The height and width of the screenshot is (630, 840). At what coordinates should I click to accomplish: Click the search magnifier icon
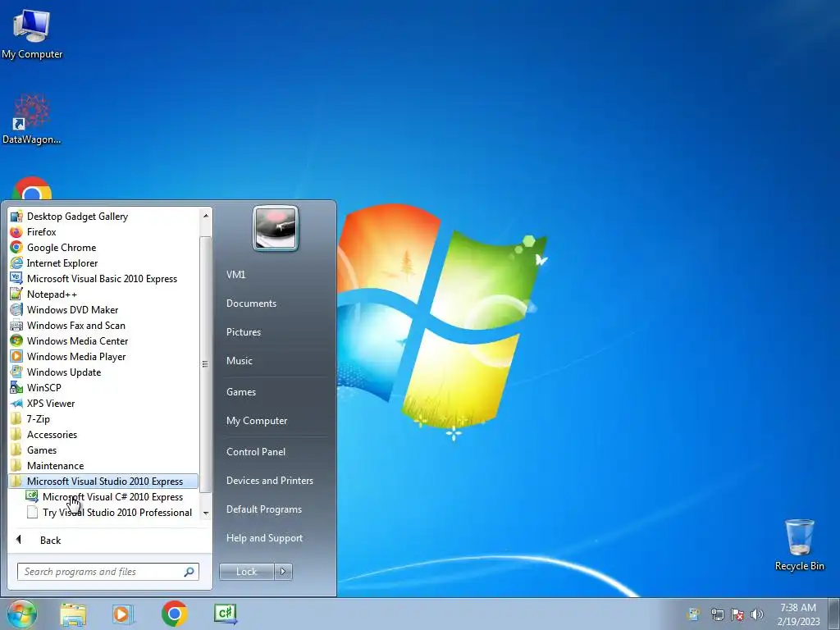(189, 572)
